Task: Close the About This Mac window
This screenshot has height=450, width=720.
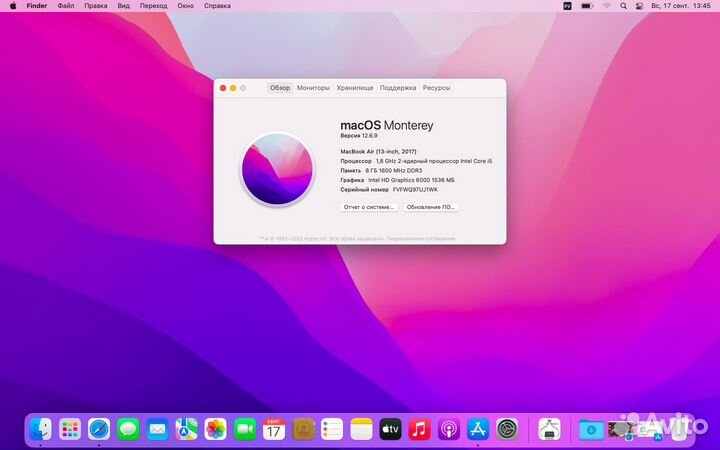Action: tap(223, 88)
